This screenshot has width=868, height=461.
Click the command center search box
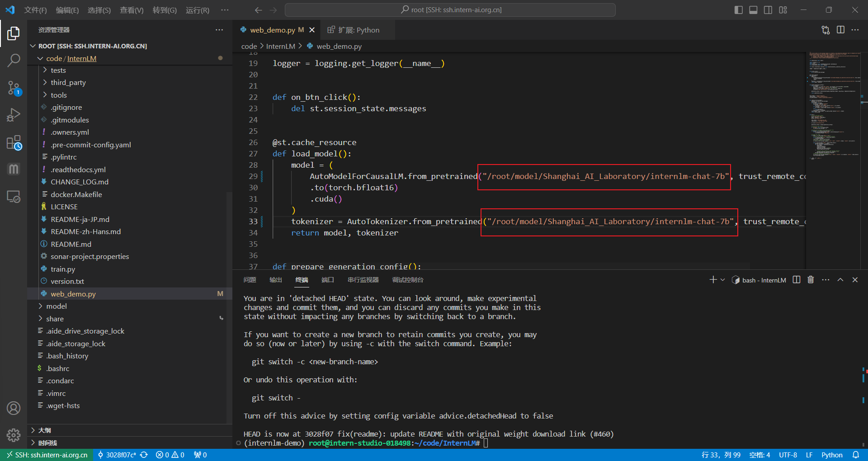(x=450, y=10)
